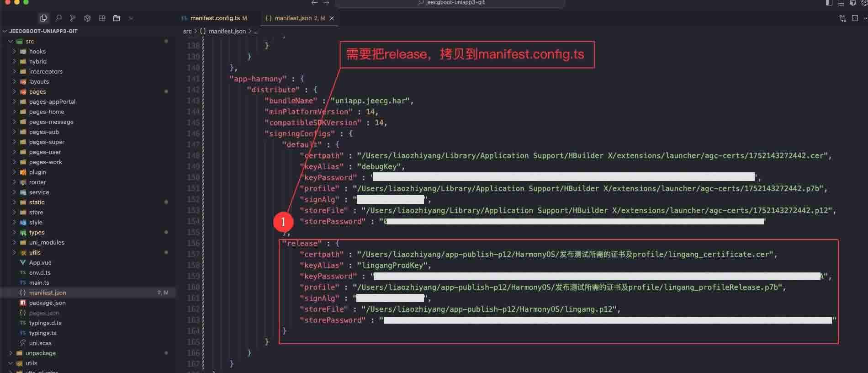Click the src breadcrumb link
The image size is (868, 373).
[x=187, y=32]
